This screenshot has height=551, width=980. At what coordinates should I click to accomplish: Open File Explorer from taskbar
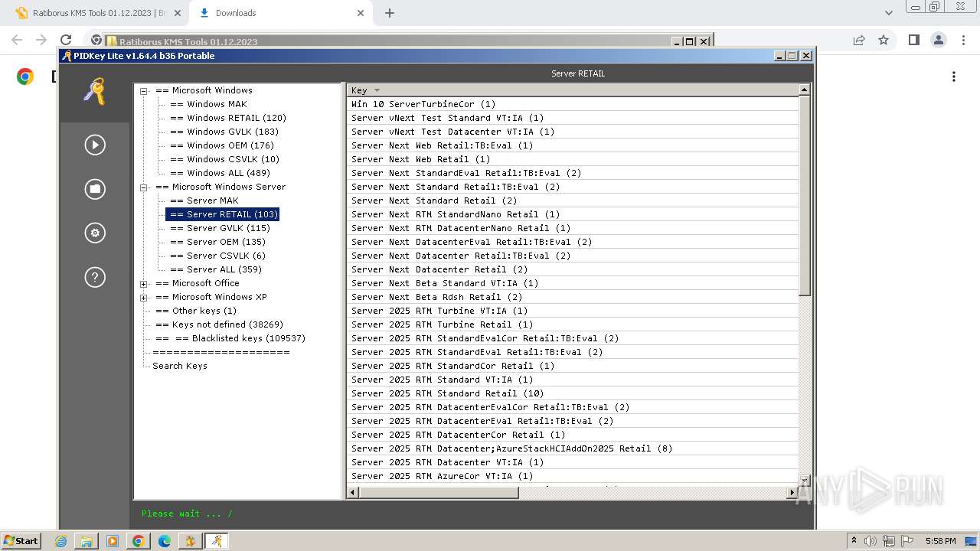(x=87, y=541)
